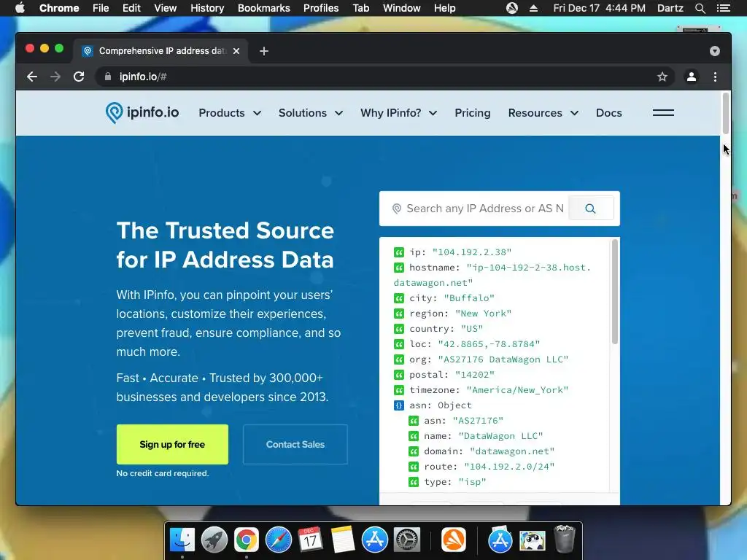Click the timezone value "America/New_York"

click(x=517, y=390)
